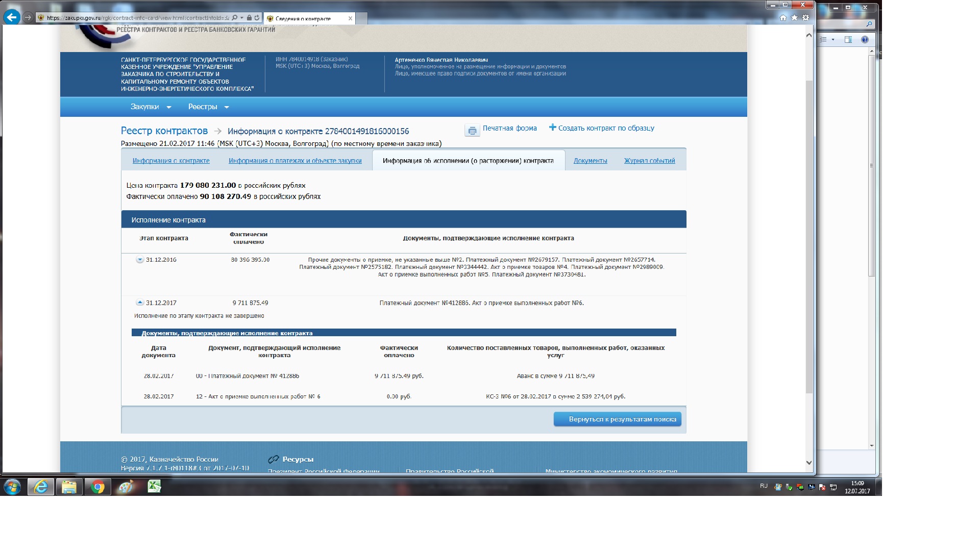Open Internet Explorer Tools gear icon
The image size is (980, 551).
click(806, 18)
